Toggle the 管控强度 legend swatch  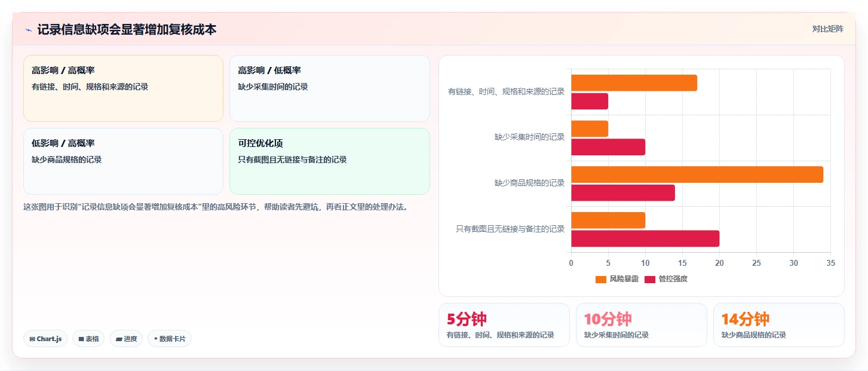pos(650,279)
